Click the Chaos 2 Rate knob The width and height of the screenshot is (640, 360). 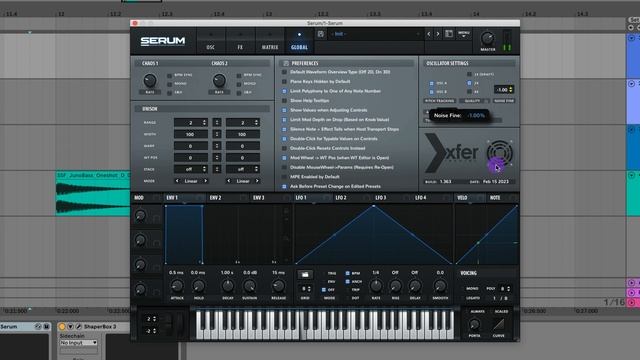[x=219, y=80]
